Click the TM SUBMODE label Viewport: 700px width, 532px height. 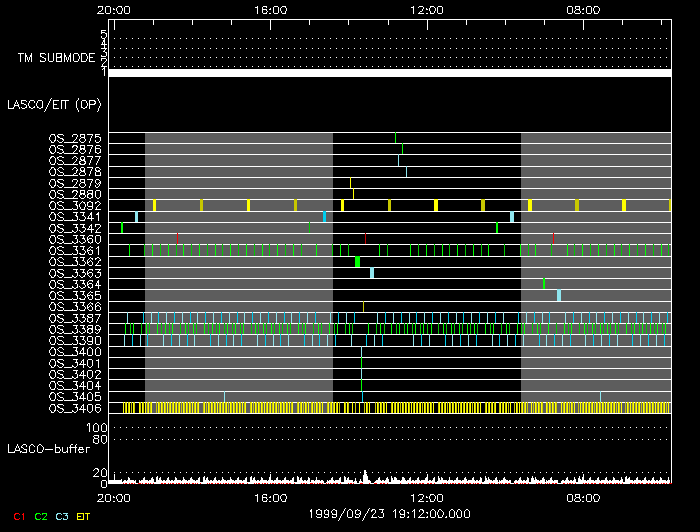pos(57,58)
